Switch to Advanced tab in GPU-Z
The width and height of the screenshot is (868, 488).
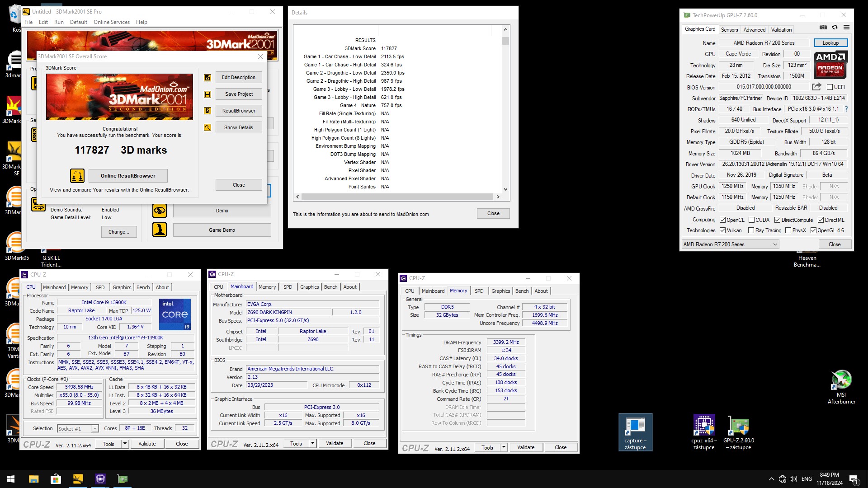755,30
